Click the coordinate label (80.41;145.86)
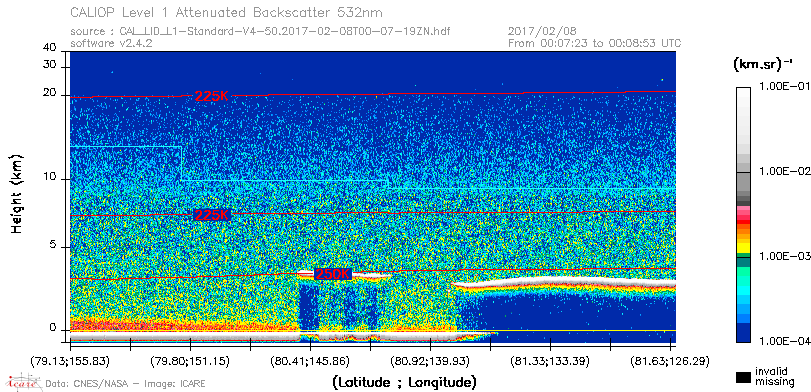 coord(310,360)
